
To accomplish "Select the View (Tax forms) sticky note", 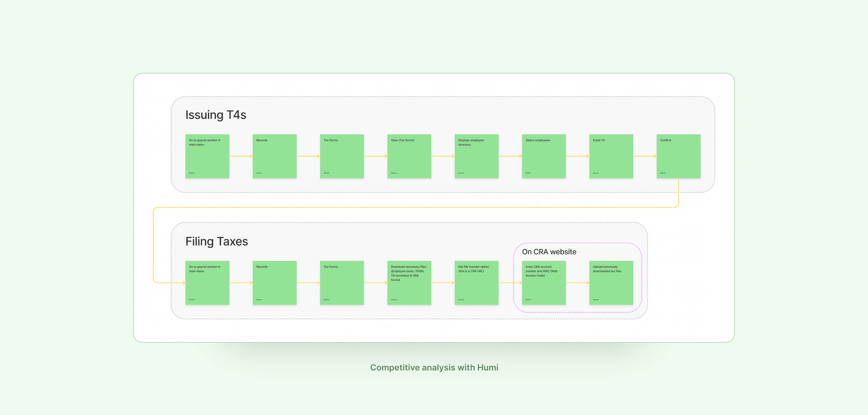I will pos(409,156).
